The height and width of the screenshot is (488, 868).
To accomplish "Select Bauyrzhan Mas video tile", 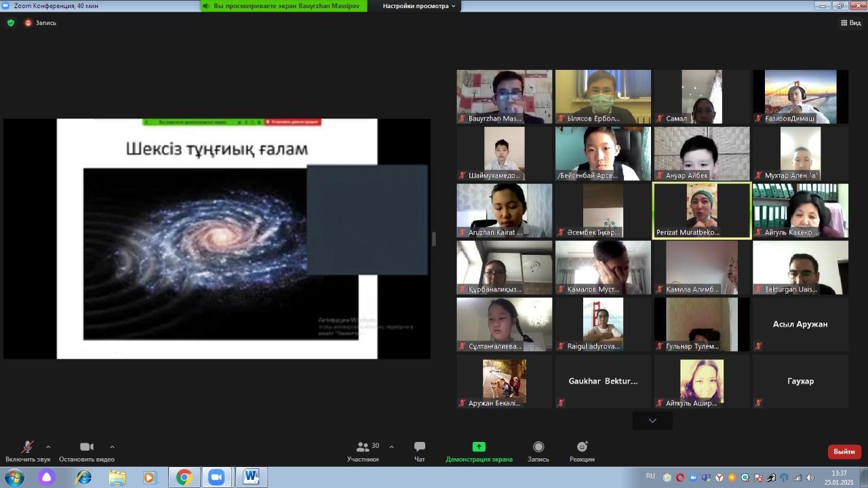I will (504, 96).
